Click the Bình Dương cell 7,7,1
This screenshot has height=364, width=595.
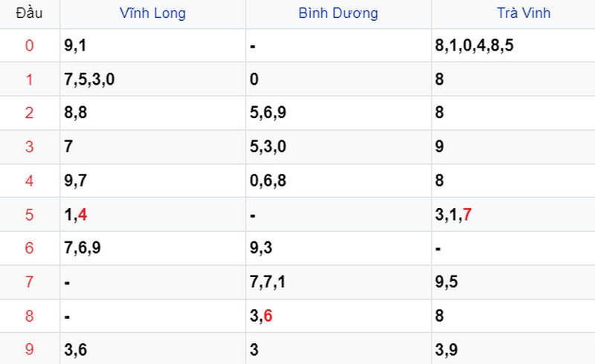click(x=269, y=282)
